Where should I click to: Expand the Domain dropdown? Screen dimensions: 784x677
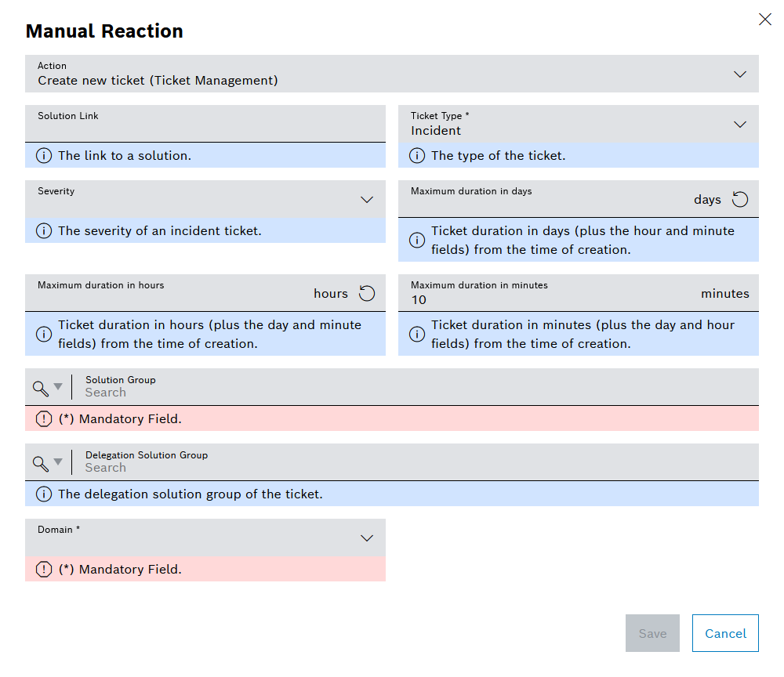[x=366, y=538]
